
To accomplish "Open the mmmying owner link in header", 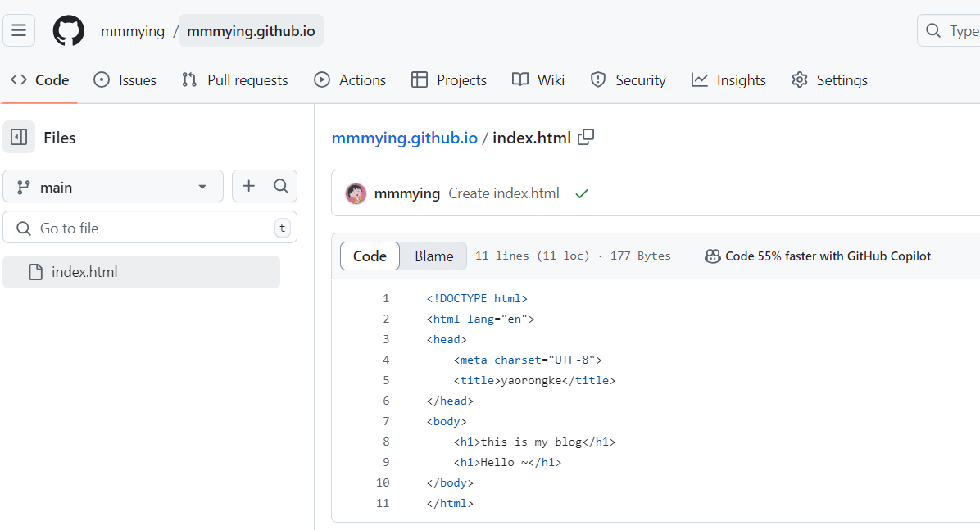I will coord(133,30).
